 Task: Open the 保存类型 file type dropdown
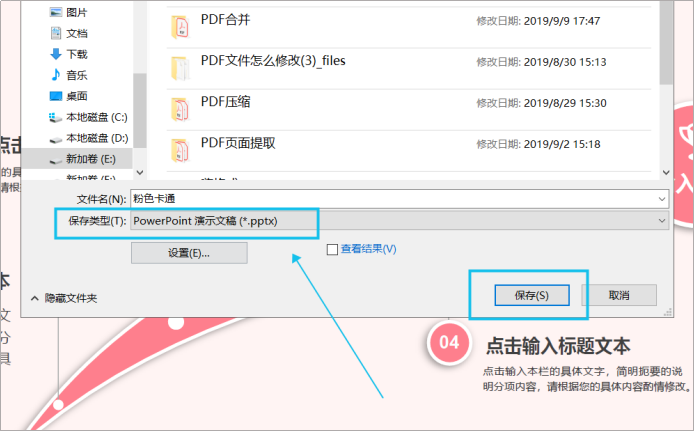click(x=399, y=221)
